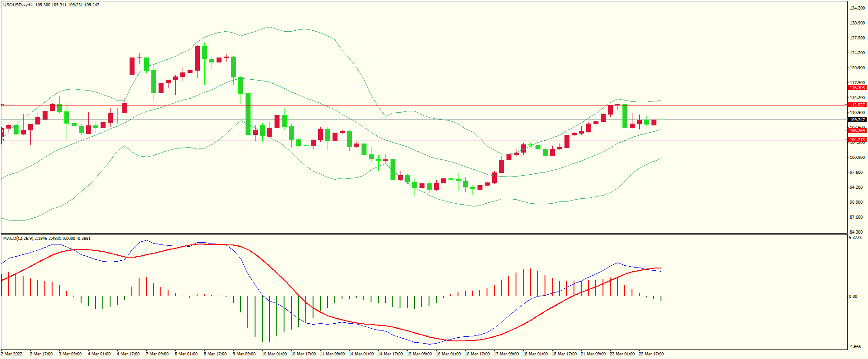868x359 pixels.
Task: Select the 94.200 price scale value
Action: 856,187
